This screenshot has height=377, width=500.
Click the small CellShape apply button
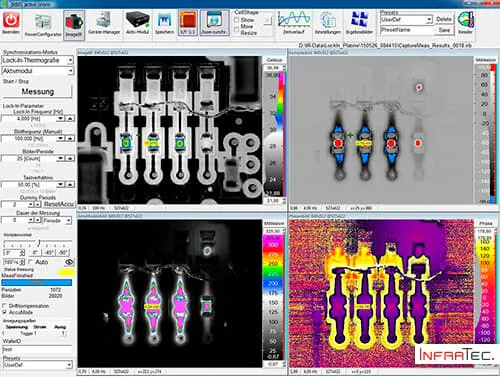click(267, 21)
